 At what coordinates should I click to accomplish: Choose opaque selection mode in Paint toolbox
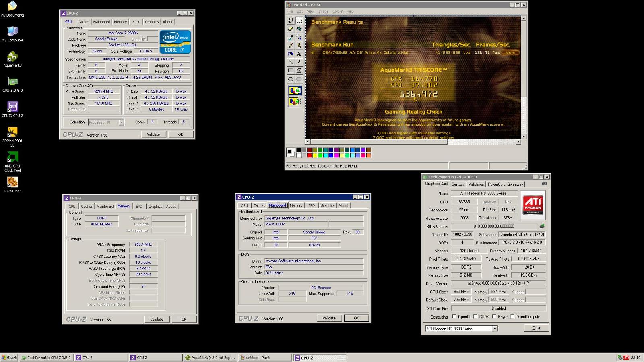(x=295, y=91)
